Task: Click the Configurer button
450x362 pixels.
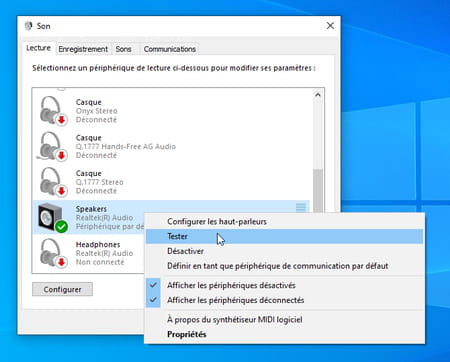Action: click(62, 289)
